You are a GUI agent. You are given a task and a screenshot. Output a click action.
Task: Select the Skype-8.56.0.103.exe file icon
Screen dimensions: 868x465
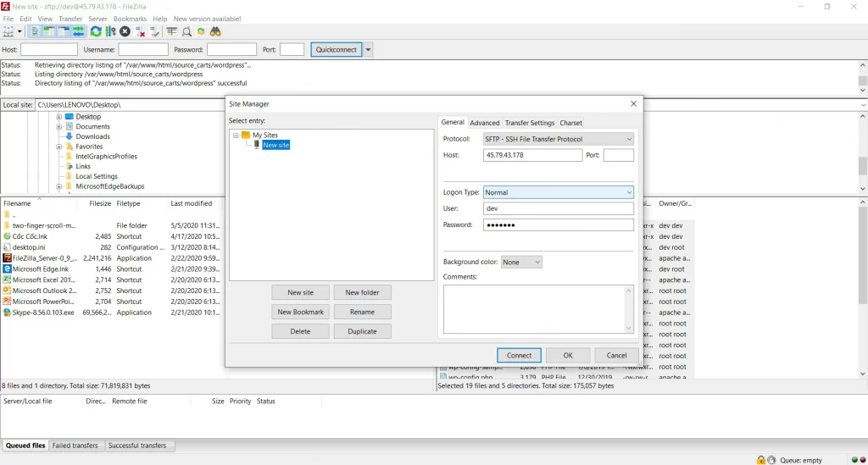pyautogui.click(x=7, y=313)
